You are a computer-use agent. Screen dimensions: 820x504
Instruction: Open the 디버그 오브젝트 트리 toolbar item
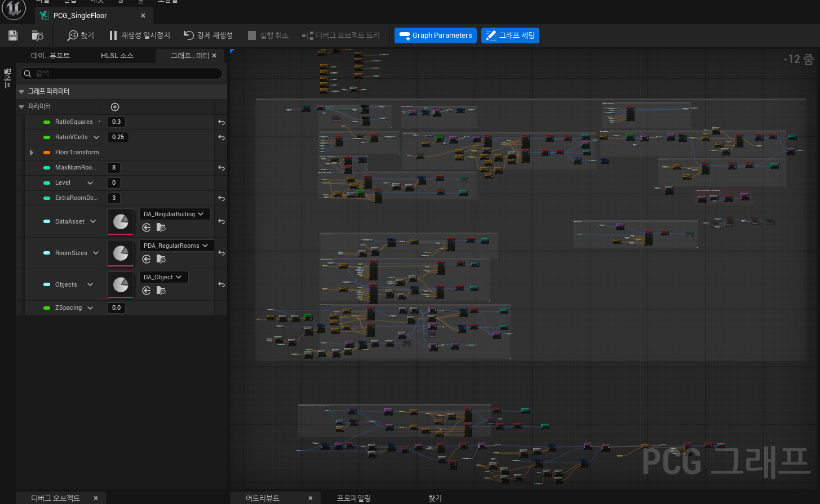point(341,35)
